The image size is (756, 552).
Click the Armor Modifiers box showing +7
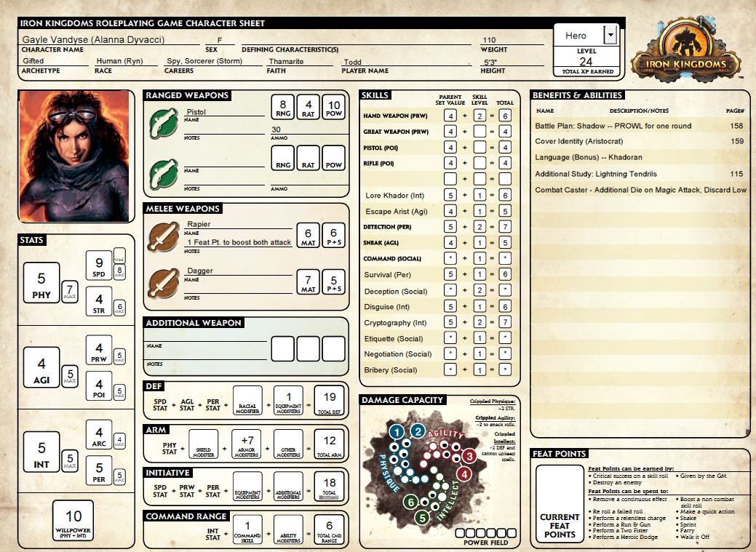pos(247,444)
